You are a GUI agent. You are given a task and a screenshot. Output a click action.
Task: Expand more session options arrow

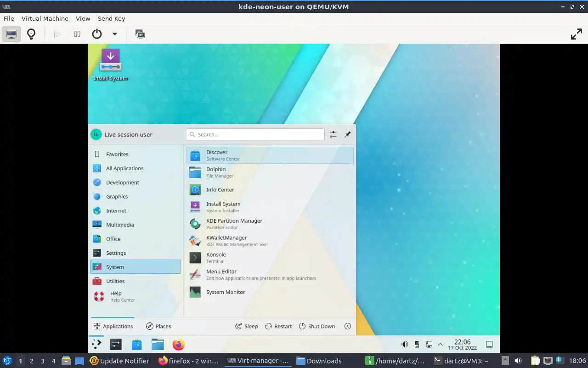coord(348,326)
